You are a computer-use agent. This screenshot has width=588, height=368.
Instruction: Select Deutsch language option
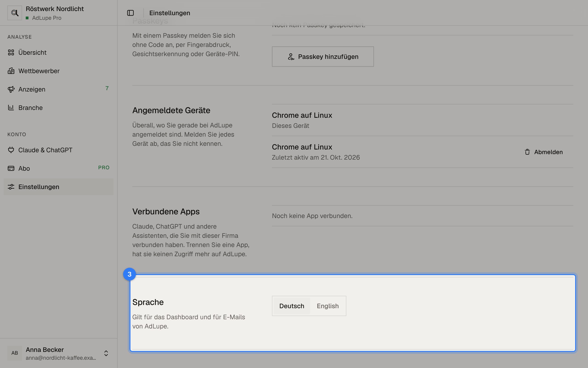point(291,306)
